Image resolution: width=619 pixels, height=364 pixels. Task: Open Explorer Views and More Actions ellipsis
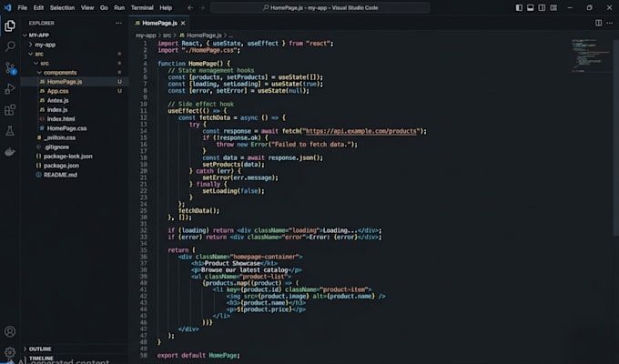tap(118, 23)
